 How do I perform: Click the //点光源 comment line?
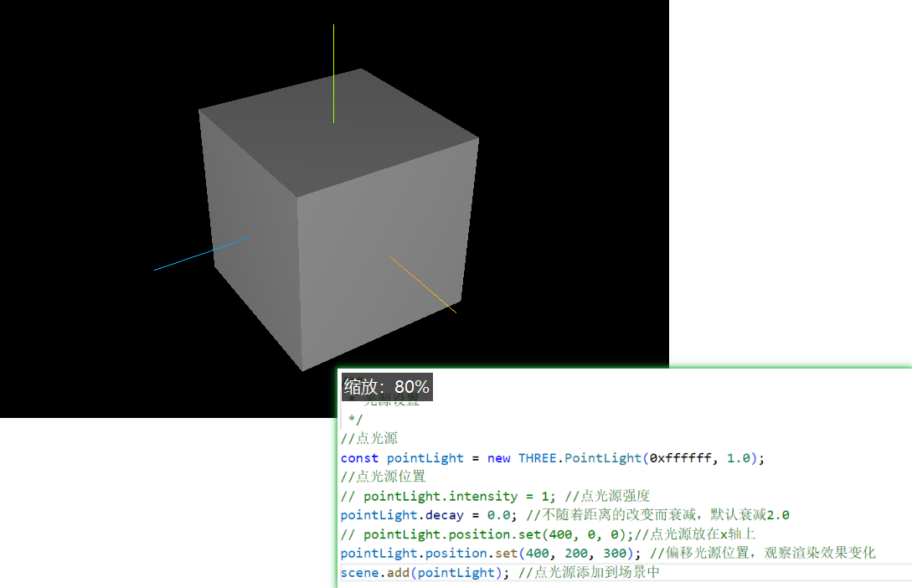[369, 439]
